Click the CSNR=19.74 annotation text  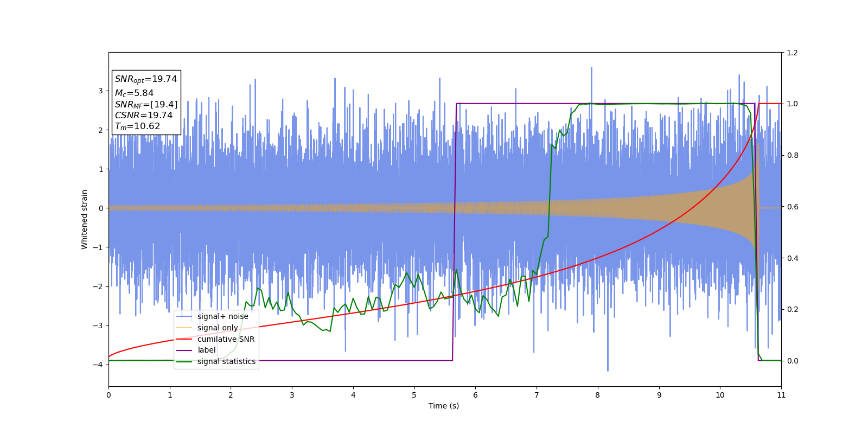tap(144, 116)
